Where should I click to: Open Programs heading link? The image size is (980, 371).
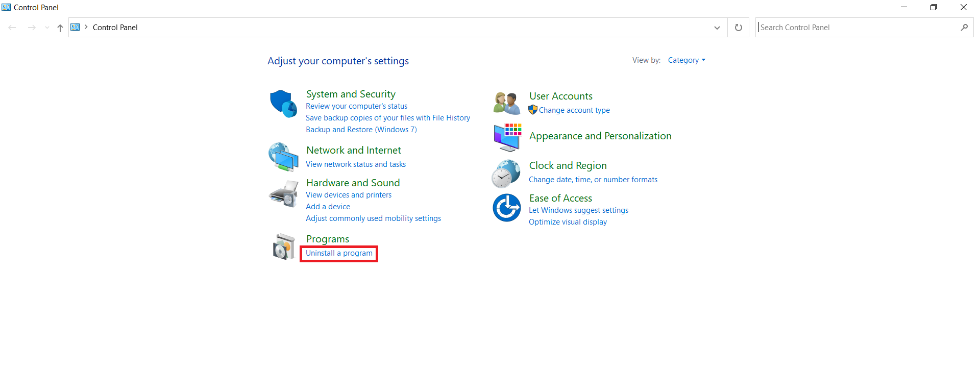328,239
